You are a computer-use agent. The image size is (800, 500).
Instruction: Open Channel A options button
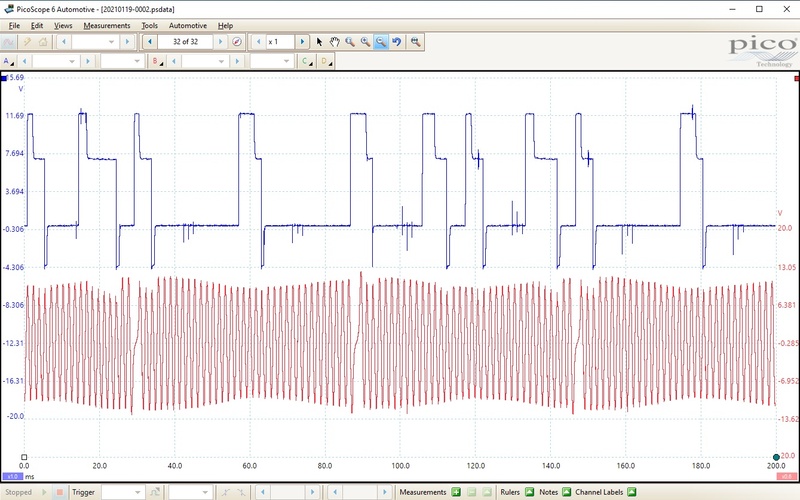point(9,61)
